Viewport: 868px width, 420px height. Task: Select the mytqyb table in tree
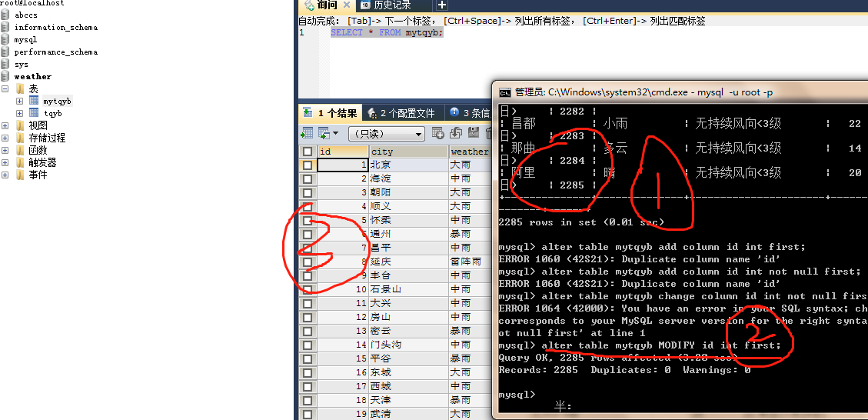(58, 101)
